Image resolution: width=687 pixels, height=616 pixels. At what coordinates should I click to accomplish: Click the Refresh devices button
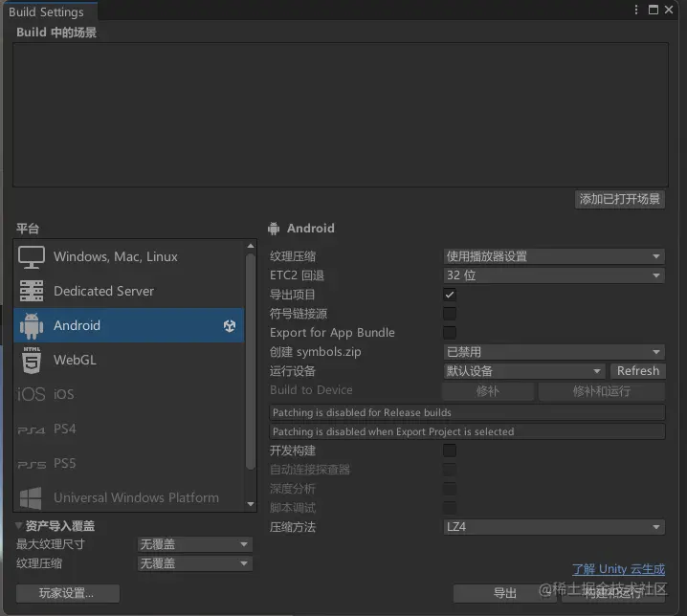[x=638, y=371]
